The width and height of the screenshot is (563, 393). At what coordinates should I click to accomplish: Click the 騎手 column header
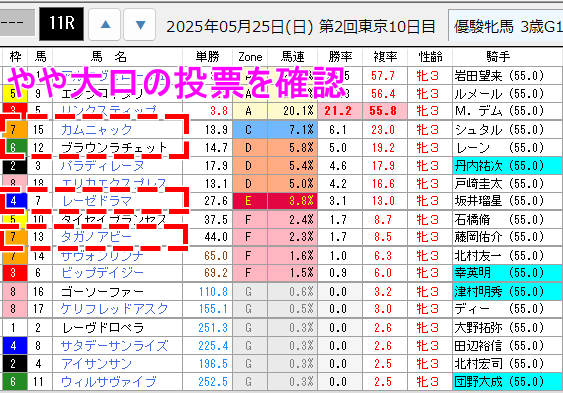[x=498, y=57]
